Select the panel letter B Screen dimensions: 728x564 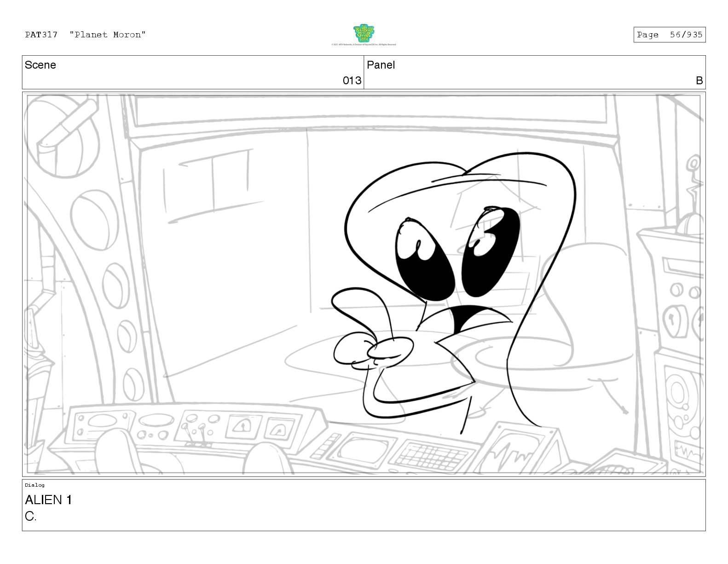click(699, 81)
